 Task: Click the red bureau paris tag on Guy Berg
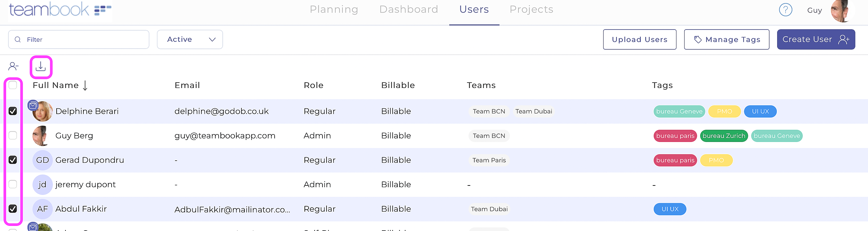[675, 136]
